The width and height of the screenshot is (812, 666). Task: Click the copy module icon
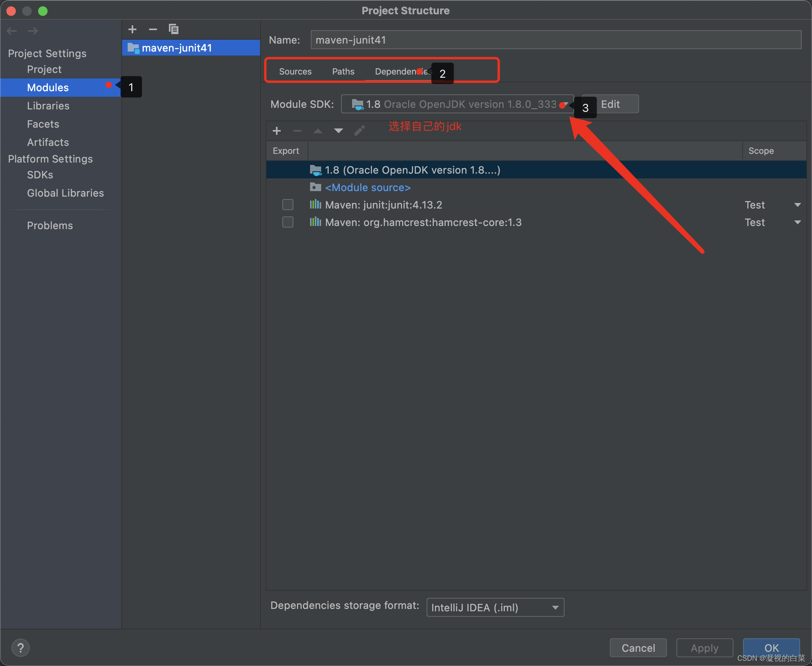coord(174,29)
